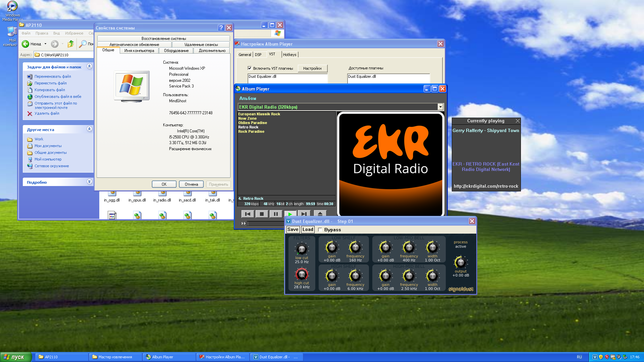
Task: Open the Назад button history dropdown arrow
Action: point(45,44)
